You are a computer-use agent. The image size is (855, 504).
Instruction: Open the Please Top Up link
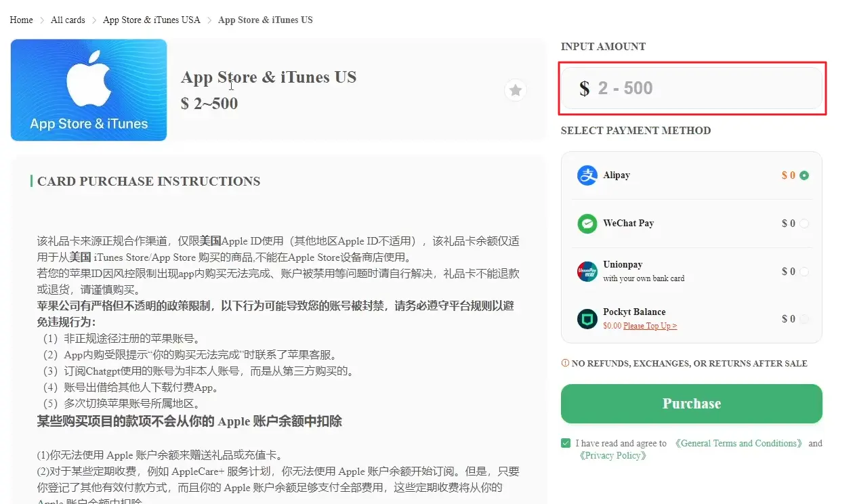(x=650, y=326)
